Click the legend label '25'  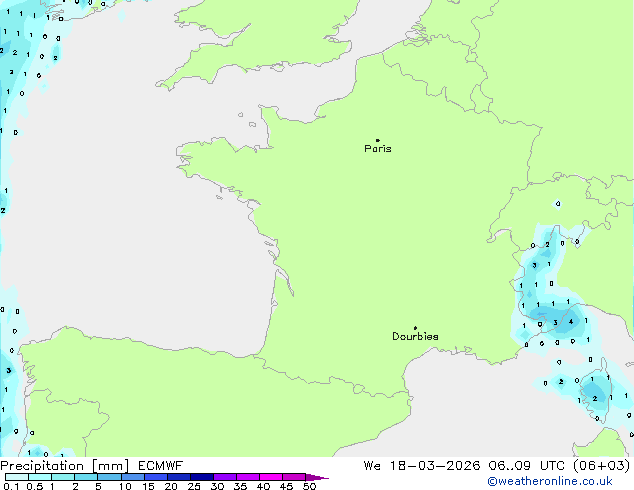click(x=194, y=486)
